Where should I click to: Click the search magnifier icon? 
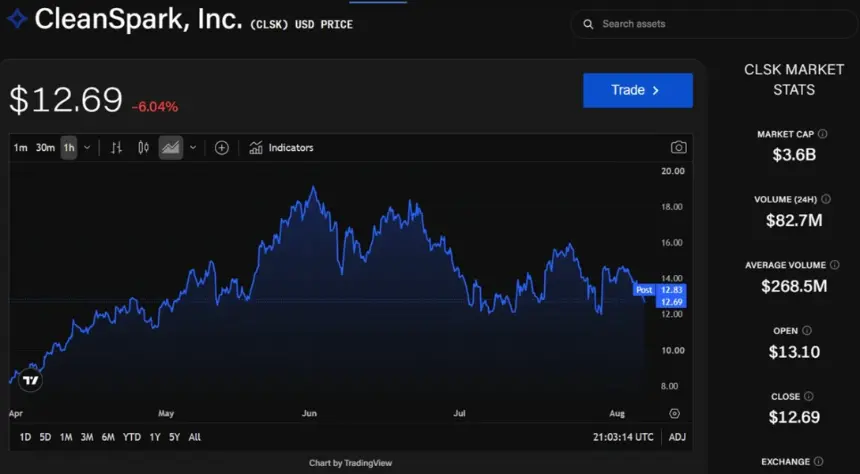(x=588, y=24)
